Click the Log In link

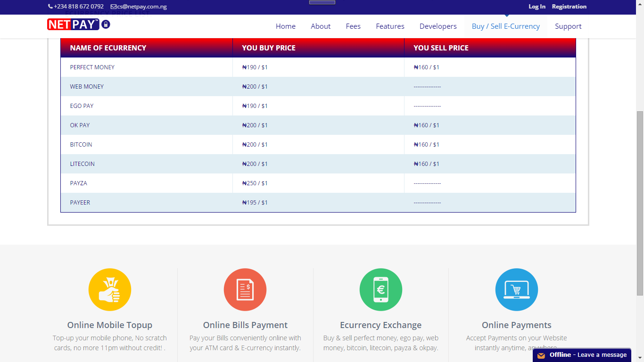[x=537, y=7]
